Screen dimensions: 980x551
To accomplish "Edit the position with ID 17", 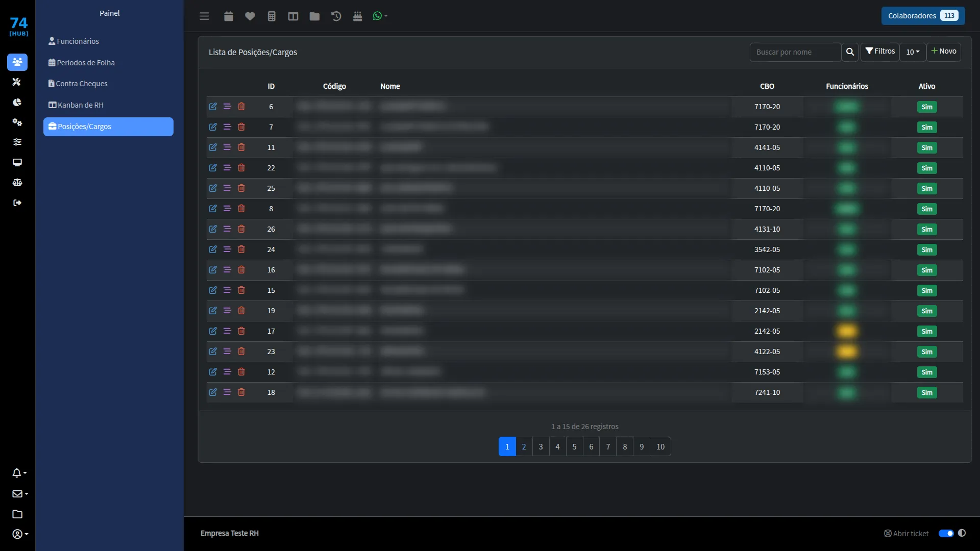I will coord(213,331).
